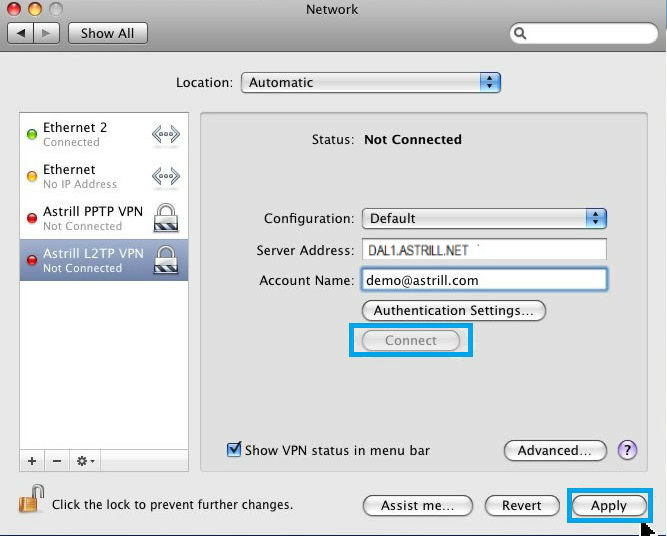Image resolution: width=667 pixels, height=536 pixels.
Task: Go back with the left arrow button
Action: point(20,33)
